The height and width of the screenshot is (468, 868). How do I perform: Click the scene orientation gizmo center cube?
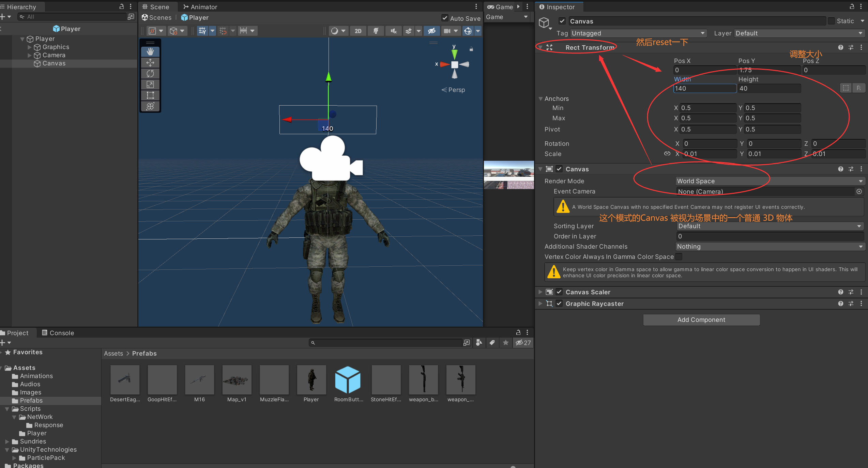coord(455,65)
